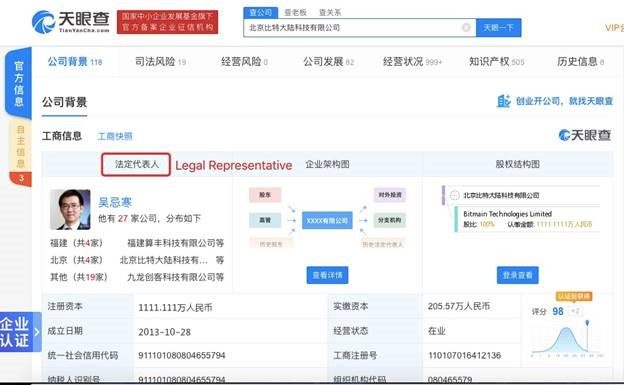Open the 历史信息 tab
The image size is (624, 385).
tap(581, 62)
